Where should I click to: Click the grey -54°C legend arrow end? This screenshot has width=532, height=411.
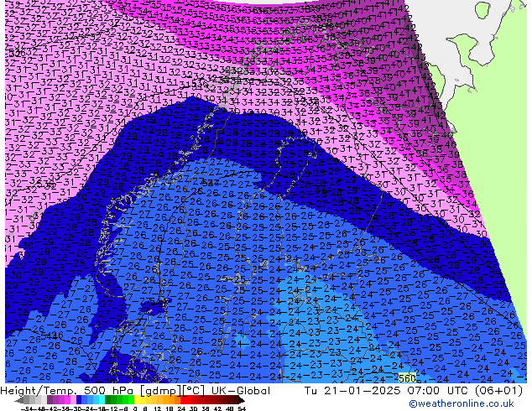click(x=19, y=400)
